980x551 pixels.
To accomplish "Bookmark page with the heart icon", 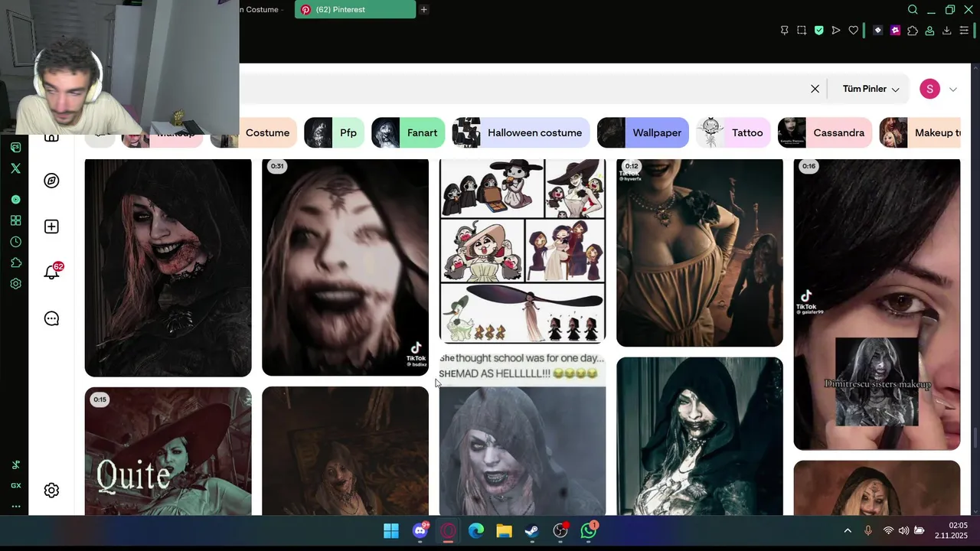I will 853,31.
